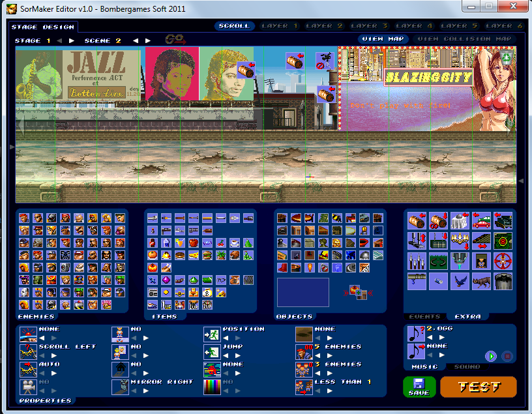Select next music track after 2.OGG
This screenshot has width=532, height=414.
pyautogui.click(x=442, y=337)
